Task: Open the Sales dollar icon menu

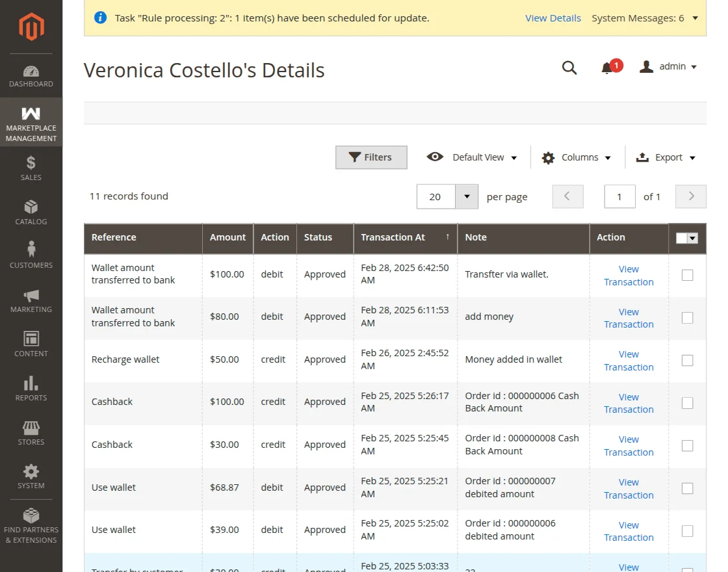Action: (31, 168)
